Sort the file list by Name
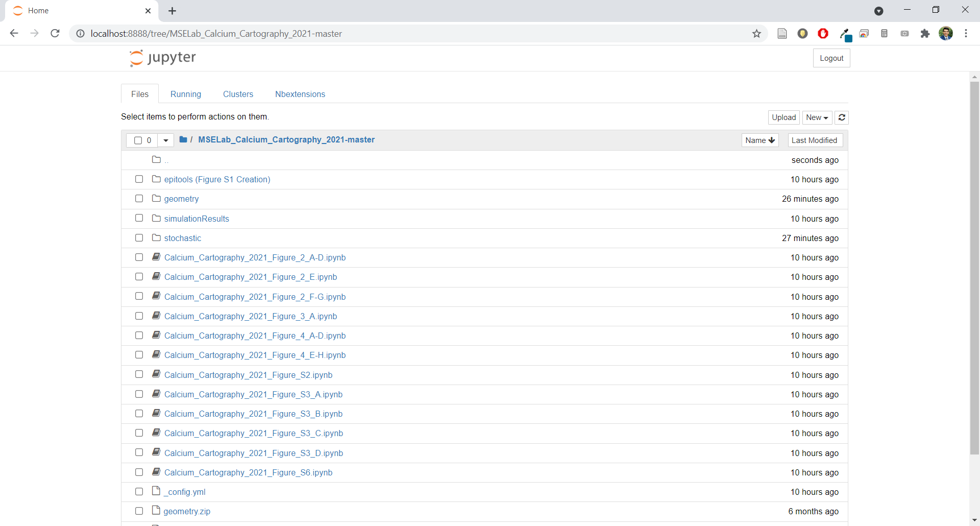The image size is (980, 526). 759,140
